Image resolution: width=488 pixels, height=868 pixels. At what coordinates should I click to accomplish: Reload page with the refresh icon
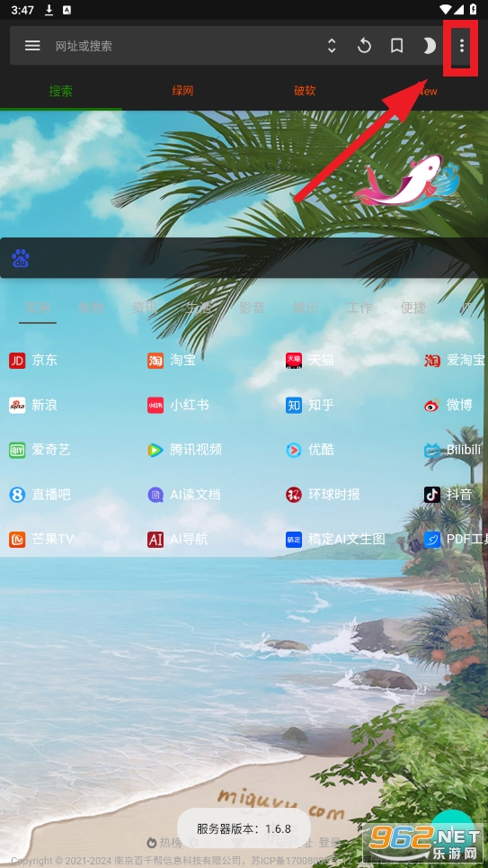pos(364,46)
